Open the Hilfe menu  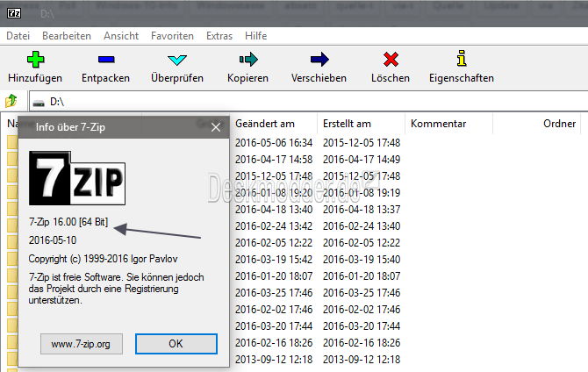pyautogui.click(x=255, y=36)
